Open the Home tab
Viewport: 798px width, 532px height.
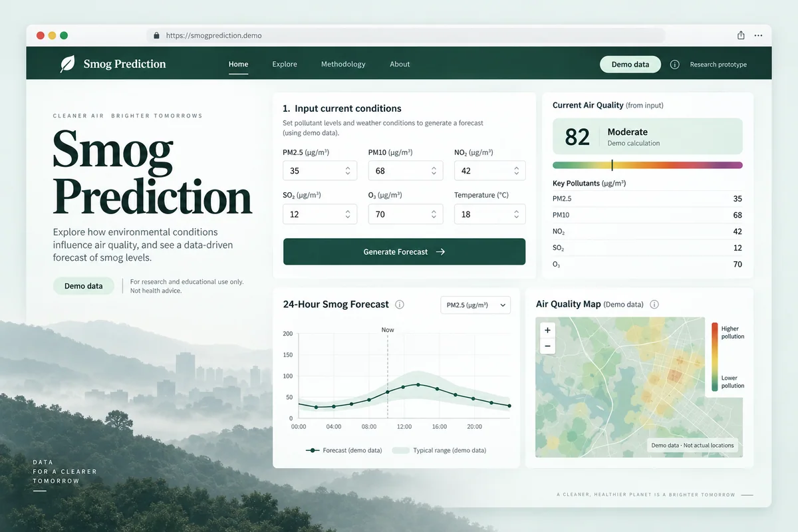238,65
